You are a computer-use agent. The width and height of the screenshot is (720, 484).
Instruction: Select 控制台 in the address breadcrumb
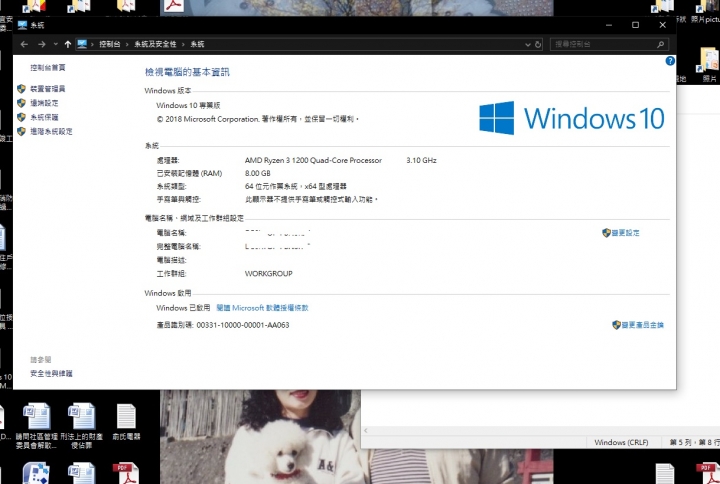coord(110,44)
